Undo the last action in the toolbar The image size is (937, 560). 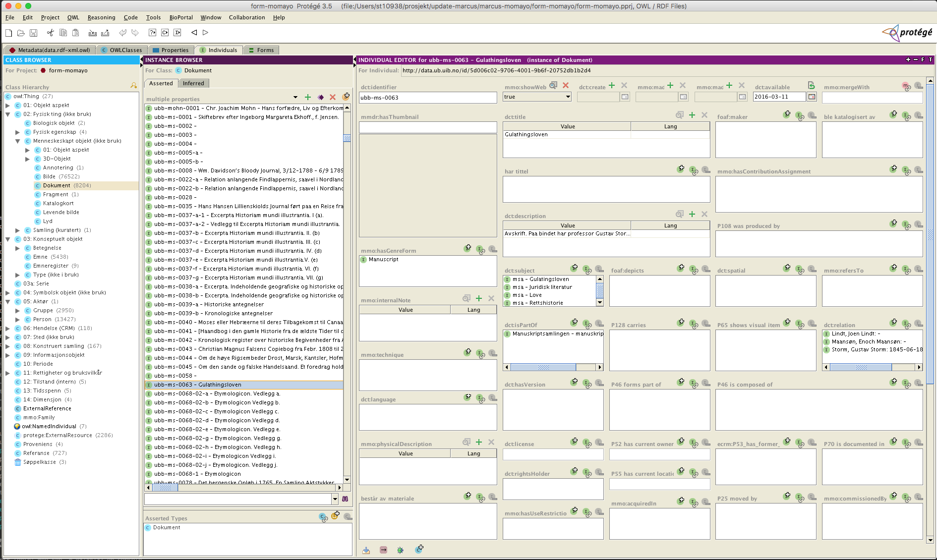(122, 33)
